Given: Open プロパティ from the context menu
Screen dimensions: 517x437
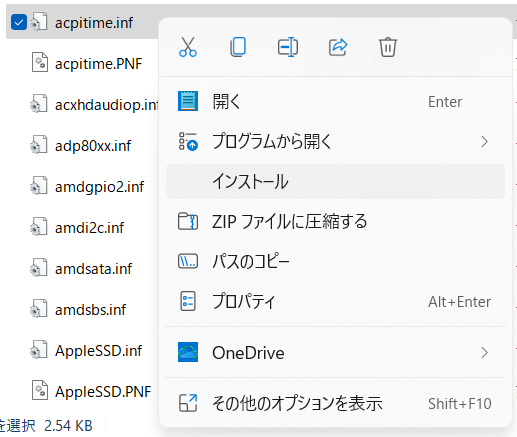Looking at the screenshot, I should [335, 301].
